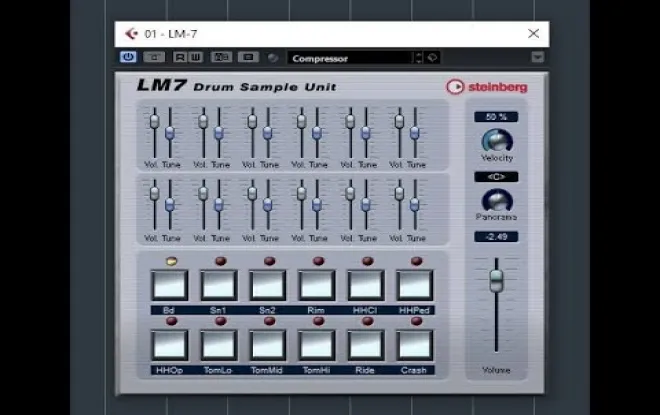Click the Sn1 pad Vol slider handle
This screenshot has width=660, height=415.
[203, 121]
